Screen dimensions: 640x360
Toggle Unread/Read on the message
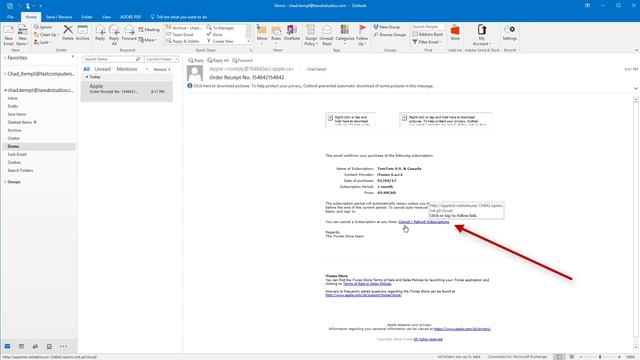click(x=327, y=35)
